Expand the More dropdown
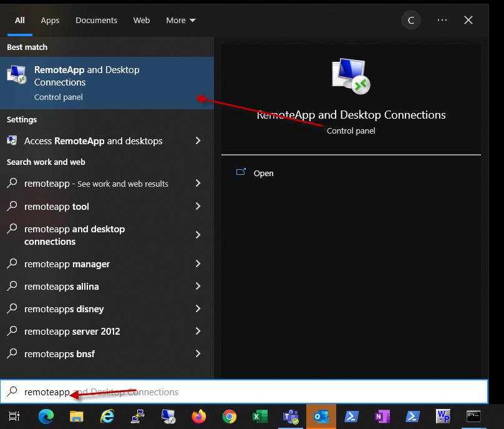The image size is (504, 429). click(181, 20)
